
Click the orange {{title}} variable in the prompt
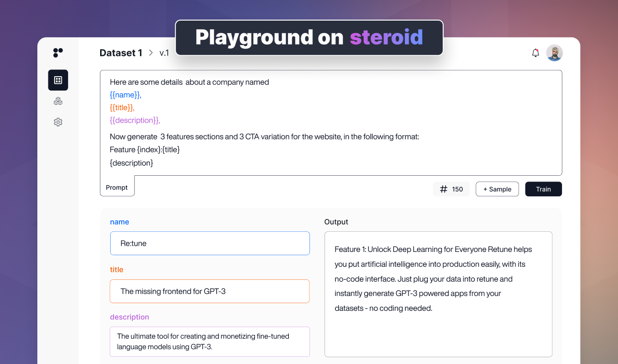pyautogui.click(x=122, y=108)
